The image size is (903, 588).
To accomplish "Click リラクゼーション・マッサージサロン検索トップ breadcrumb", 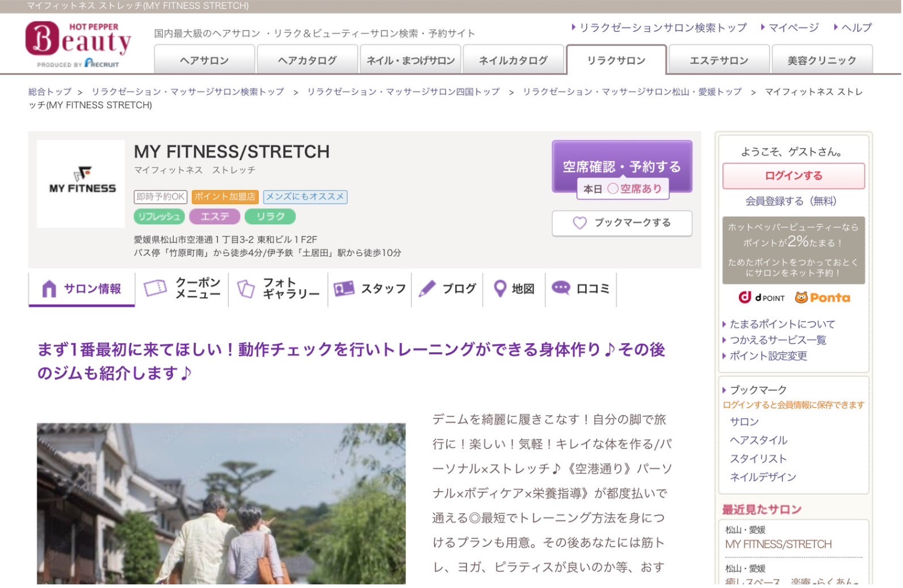I will tap(187, 92).
